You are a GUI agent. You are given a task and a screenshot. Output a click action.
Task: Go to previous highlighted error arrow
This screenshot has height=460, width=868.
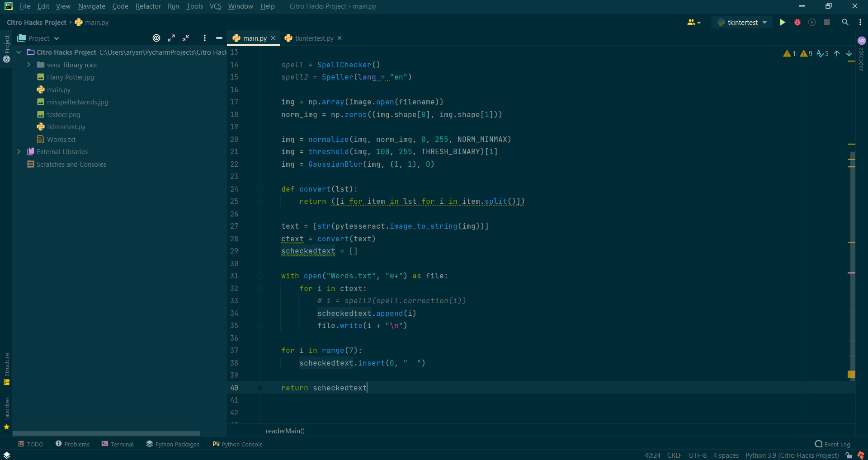coord(837,53)
